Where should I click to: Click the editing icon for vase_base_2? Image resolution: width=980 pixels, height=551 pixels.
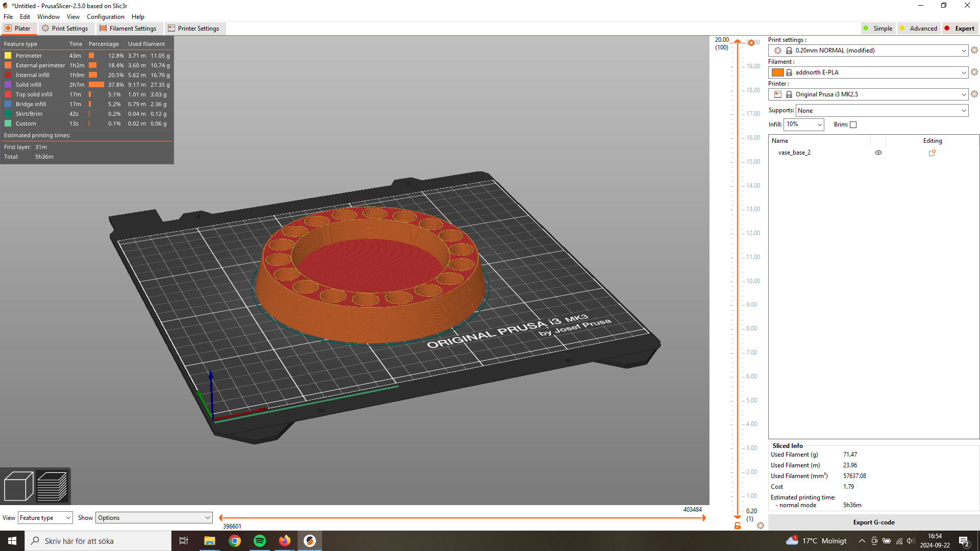pos(932,153)
